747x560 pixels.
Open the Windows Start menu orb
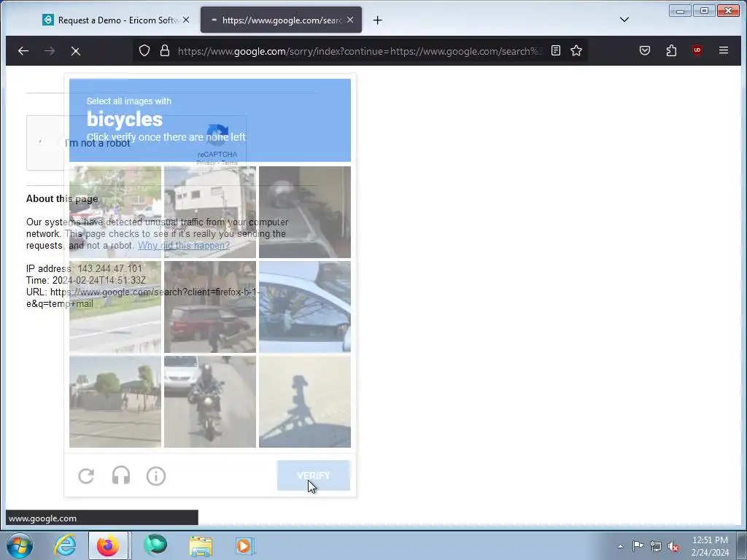tap(20, 545)
